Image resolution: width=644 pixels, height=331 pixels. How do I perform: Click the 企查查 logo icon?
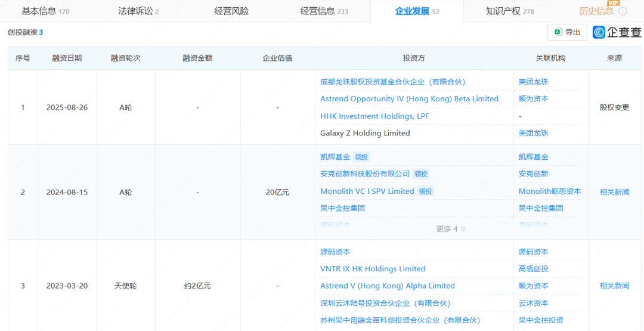(x=599, y=32)
